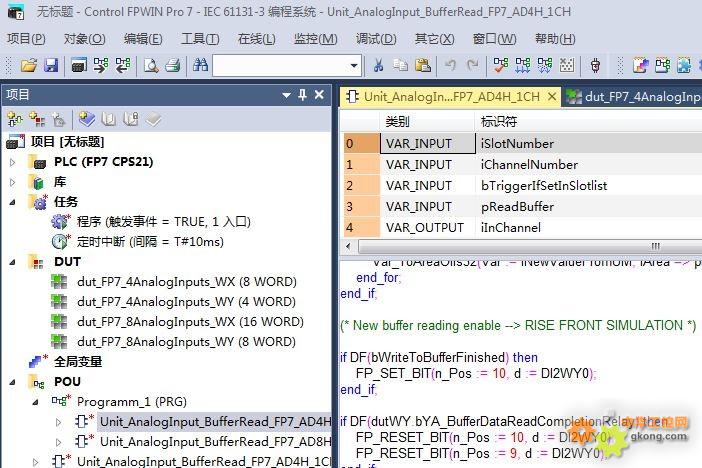This screenshot has height=468, width=702.
Task: Click the compile all icon with dotted blue arrows
Action: [x=544, y=66]
